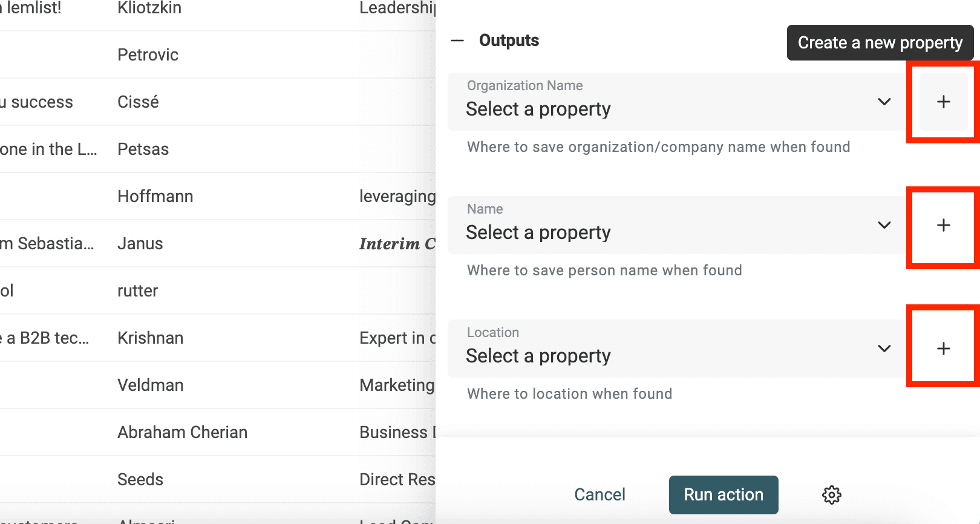Screen dimensions: 980x524
Task: Collapse the Outputs section with minus icon
Action: point(457,41)
